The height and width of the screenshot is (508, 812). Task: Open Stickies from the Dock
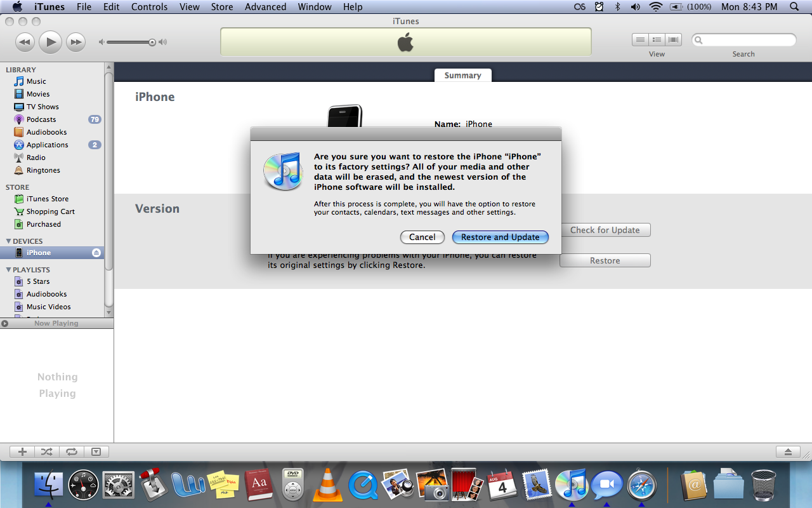223,486
